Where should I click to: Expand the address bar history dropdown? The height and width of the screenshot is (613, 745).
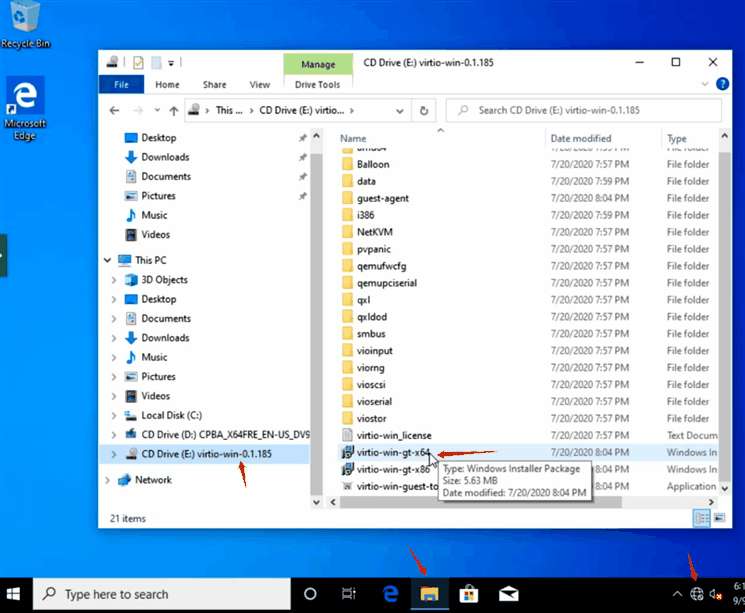point(400,111)
